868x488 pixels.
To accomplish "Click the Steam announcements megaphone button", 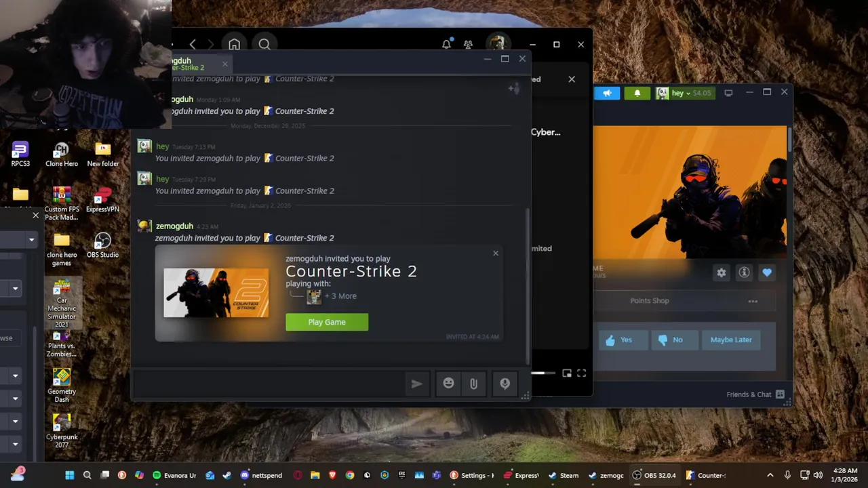I will click(607, 93).
